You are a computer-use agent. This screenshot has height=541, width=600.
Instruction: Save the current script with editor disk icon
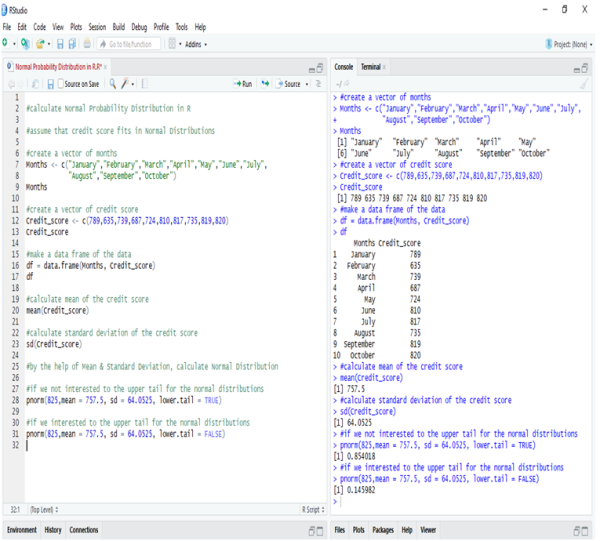pos(50,84)
